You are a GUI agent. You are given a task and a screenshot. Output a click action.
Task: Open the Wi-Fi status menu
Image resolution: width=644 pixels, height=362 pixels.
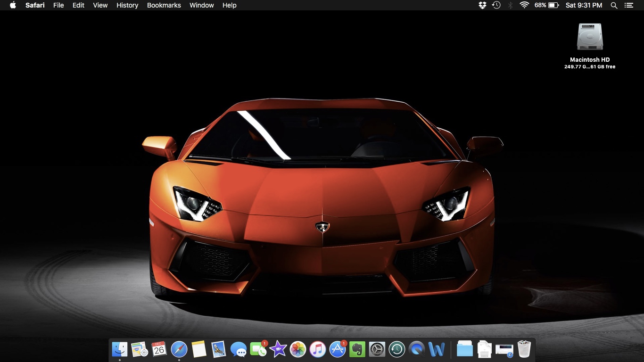[524, 5]
